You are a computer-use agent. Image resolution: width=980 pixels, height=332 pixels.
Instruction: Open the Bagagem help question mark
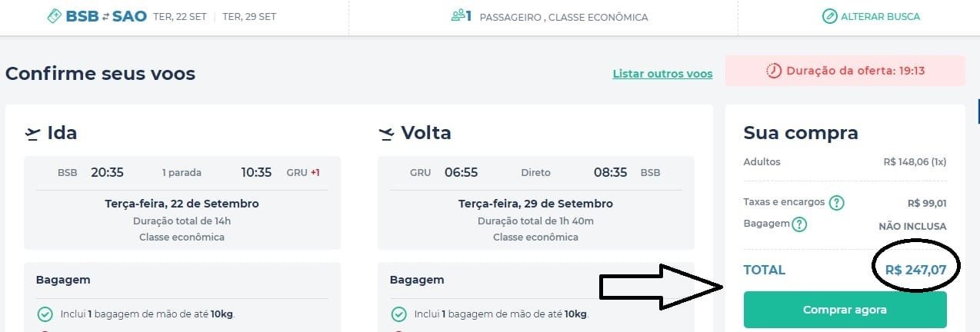tap(799, 224)
